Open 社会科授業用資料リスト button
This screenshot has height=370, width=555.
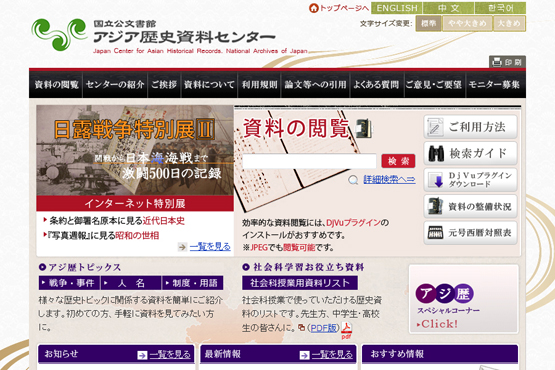coord(300,283)
